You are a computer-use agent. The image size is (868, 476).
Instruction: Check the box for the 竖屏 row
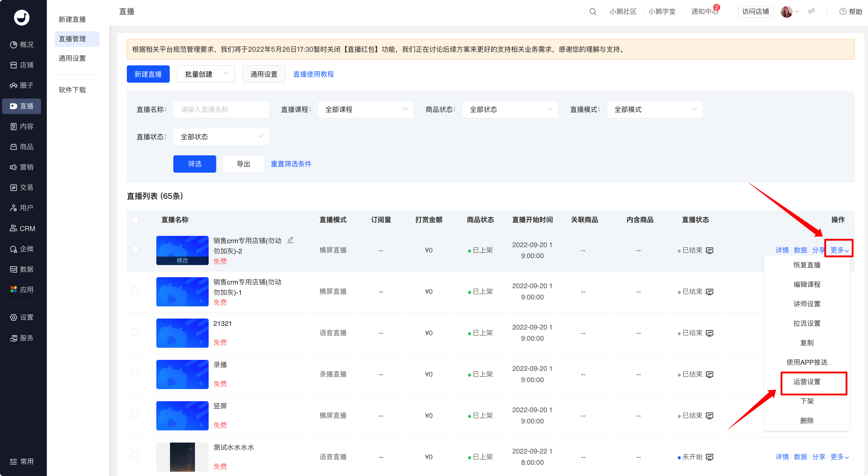tap(135, 414)
